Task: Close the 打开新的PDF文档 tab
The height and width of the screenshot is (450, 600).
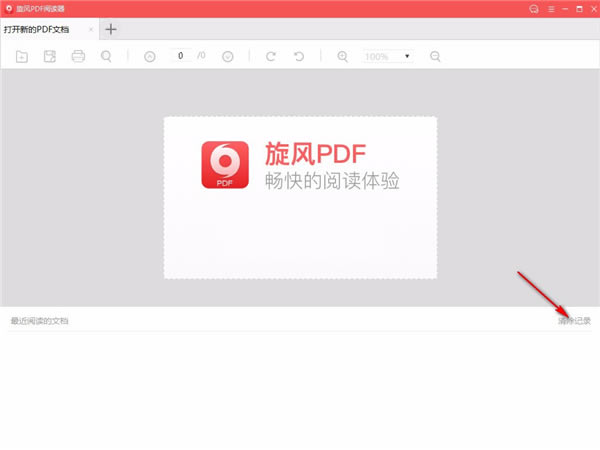Action: tap(91, 29)
